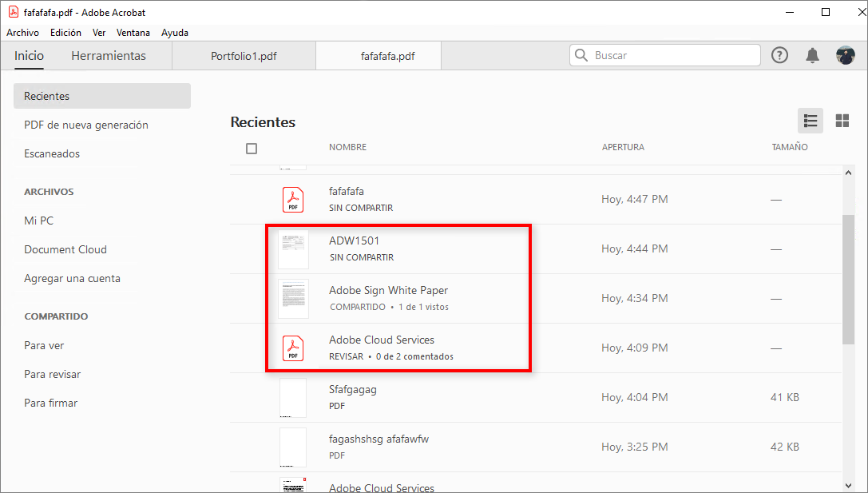Open the Ventana menu

pyautogui.click(x=133, y=33)
